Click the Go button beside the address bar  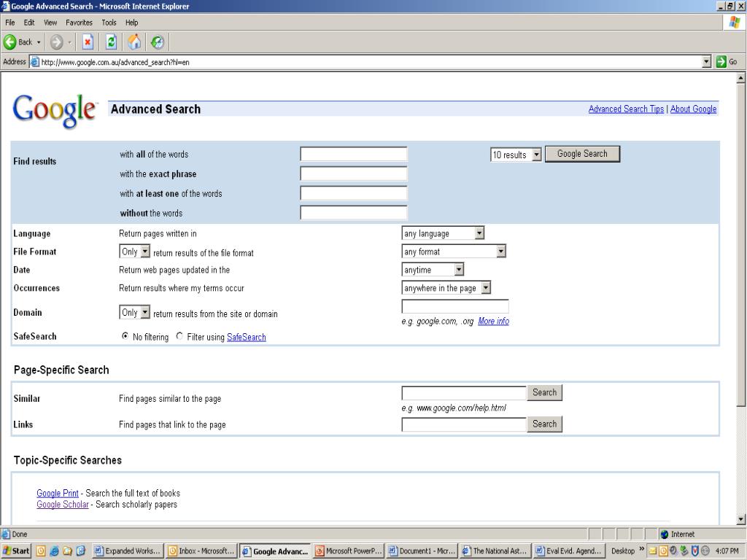tap(727, 62)
